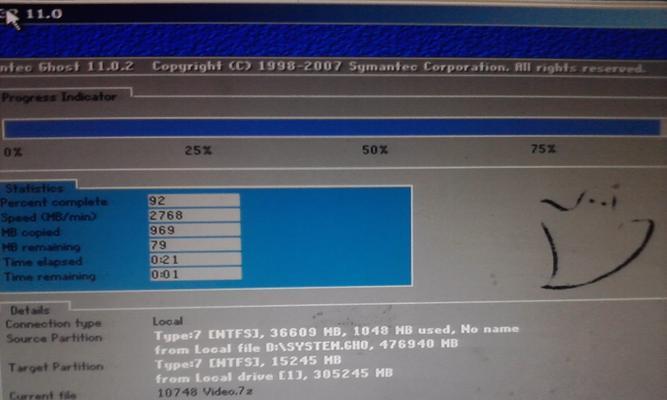This screenshot has width=667, height=400.
Task: Click 'from Local drive [1], 305245 MB' line
Action: pyautogui.click(x=274, y=376)
